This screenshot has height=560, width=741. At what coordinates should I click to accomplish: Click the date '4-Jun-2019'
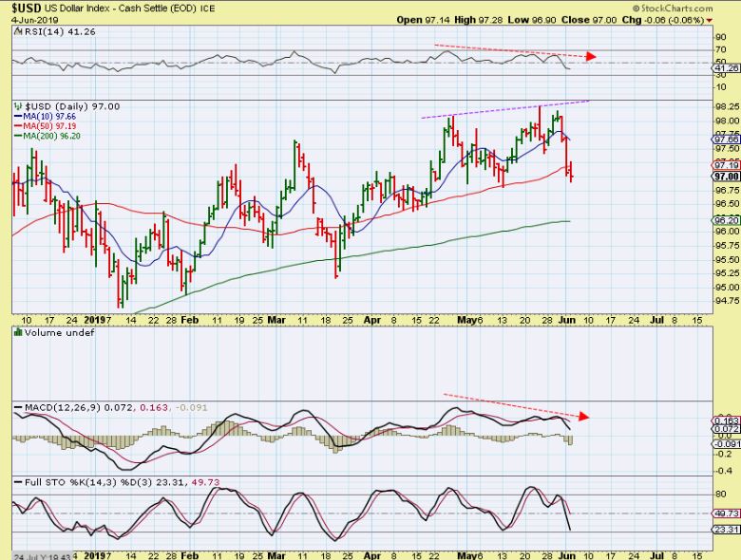click(x=35, y=20)
